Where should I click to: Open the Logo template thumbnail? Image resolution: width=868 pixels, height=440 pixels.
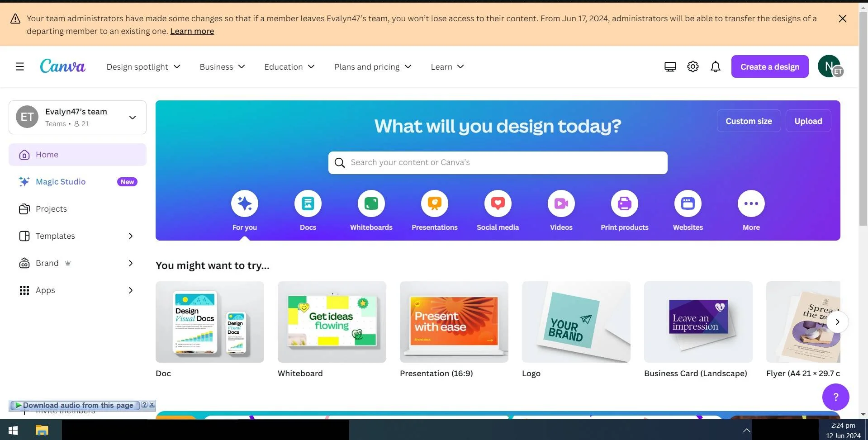[576, 322]
